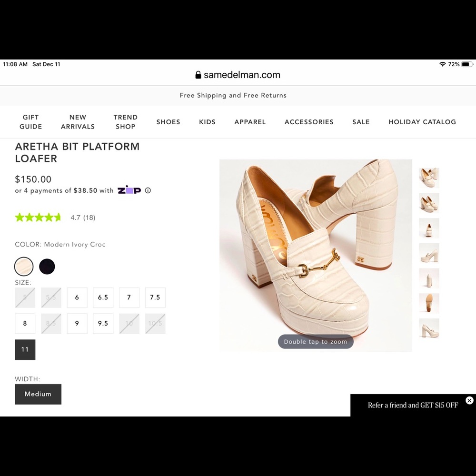476x476 pixels.
Task: Dismiss the Refer a friend banner
Action: point(470,400)
